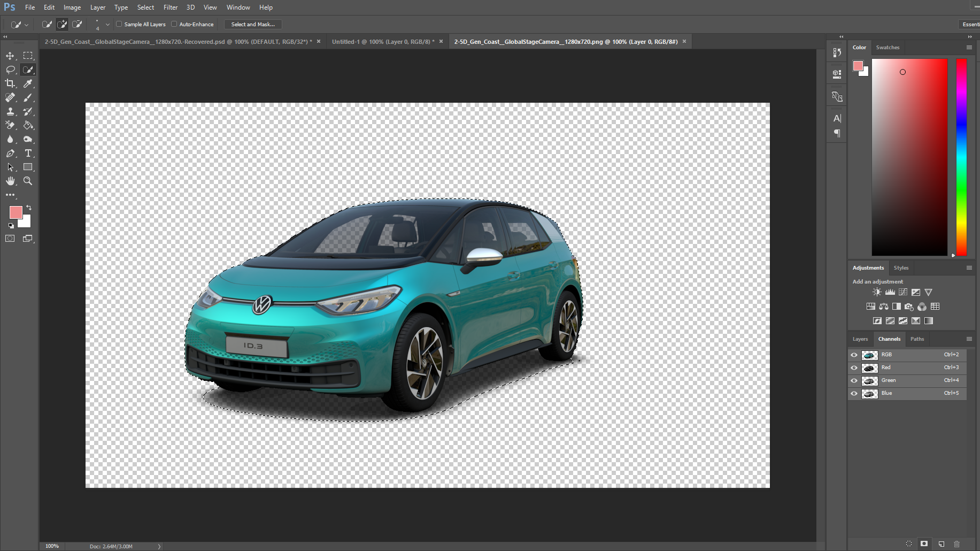980x551 pixels.
Task: Enable Sample All Layers checkbox
Action: [x=119, y=24]
